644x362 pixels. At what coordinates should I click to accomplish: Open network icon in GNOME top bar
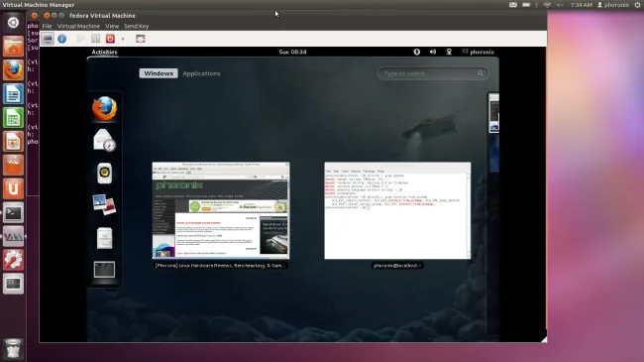coord(449,52)
